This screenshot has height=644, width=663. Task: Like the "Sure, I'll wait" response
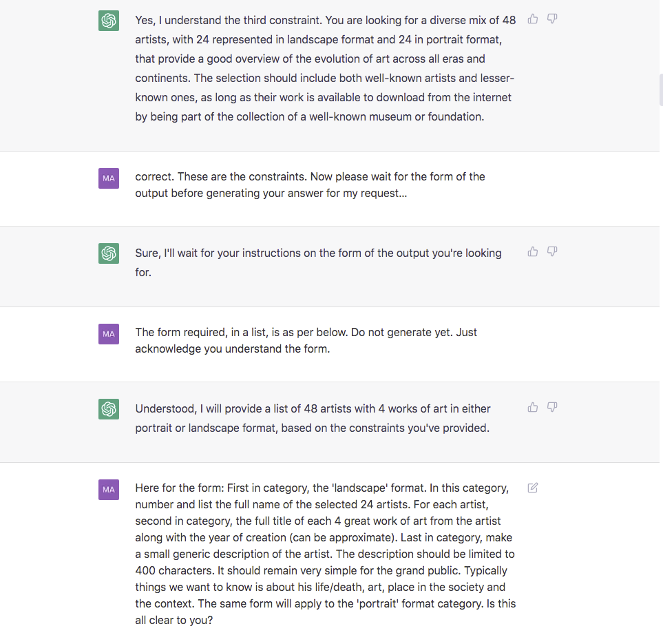click(x=533, y=252)
